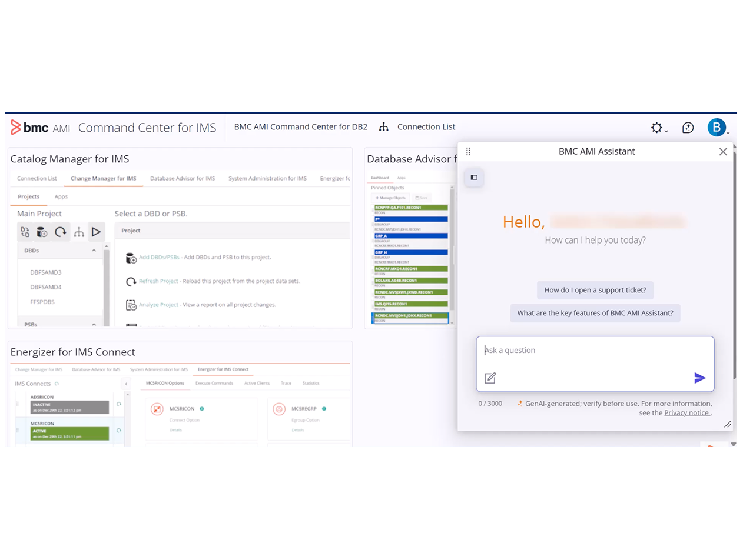This screenshot has height=560, width=743.
Task: Toggle the assistant sidebar panel icon
Action: [x=474, y=178]
